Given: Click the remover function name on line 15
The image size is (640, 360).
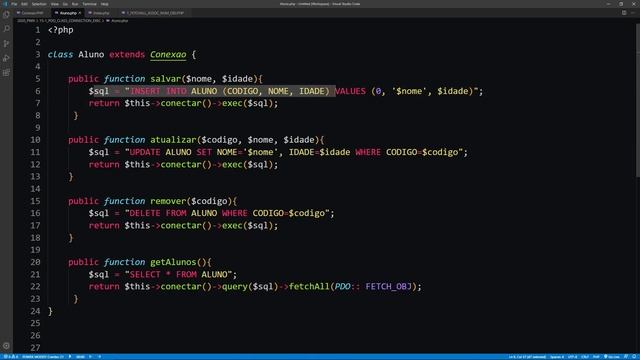Looking at the screenshot, I should point(168,201).
